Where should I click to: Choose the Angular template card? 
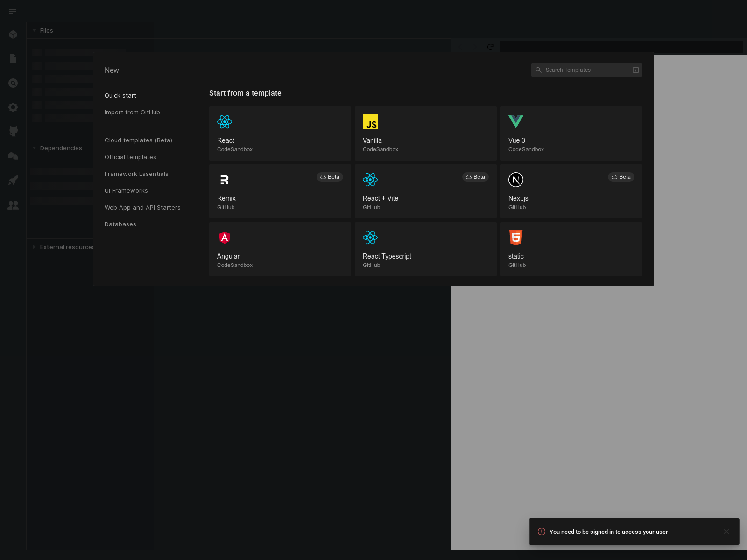tap(280, 249)
